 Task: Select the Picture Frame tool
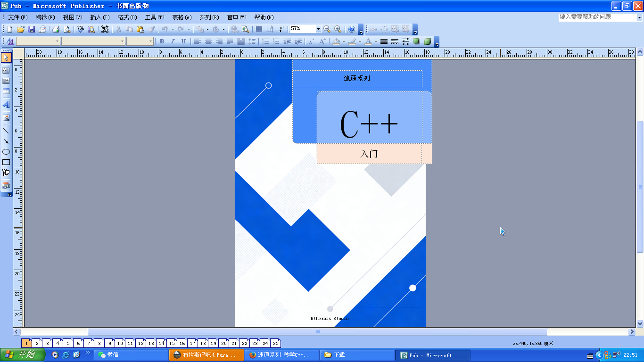point(6,118)
